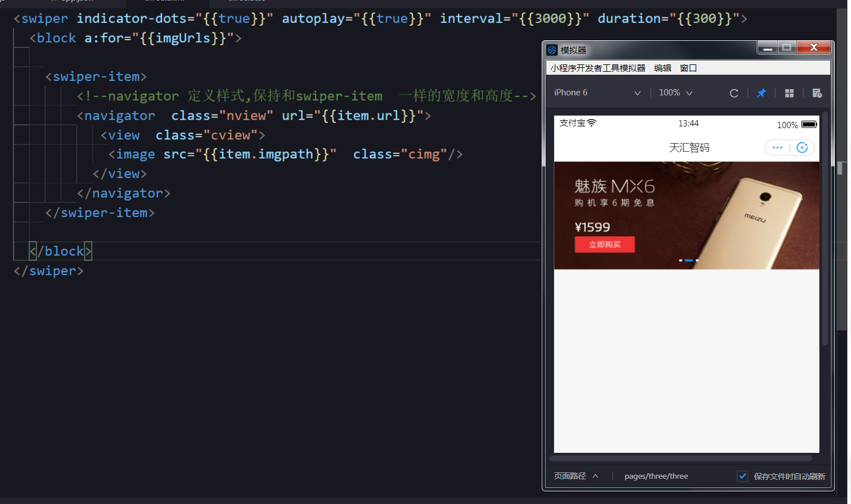Click the green navigator comment line
The image size is (851, 504).
pos(306,96)
